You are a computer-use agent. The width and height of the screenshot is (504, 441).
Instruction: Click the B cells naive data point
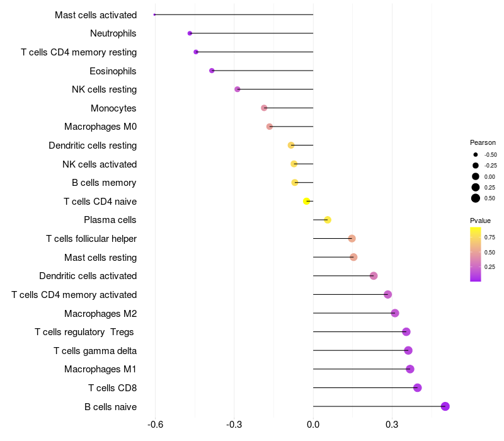(x=445, y=406)
